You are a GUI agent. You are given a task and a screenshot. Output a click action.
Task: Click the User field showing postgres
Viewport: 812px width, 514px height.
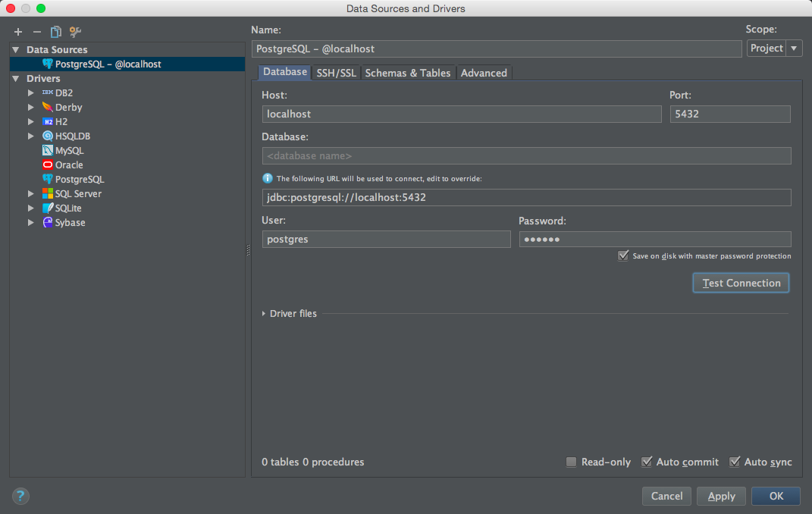(x=387, y=239)
